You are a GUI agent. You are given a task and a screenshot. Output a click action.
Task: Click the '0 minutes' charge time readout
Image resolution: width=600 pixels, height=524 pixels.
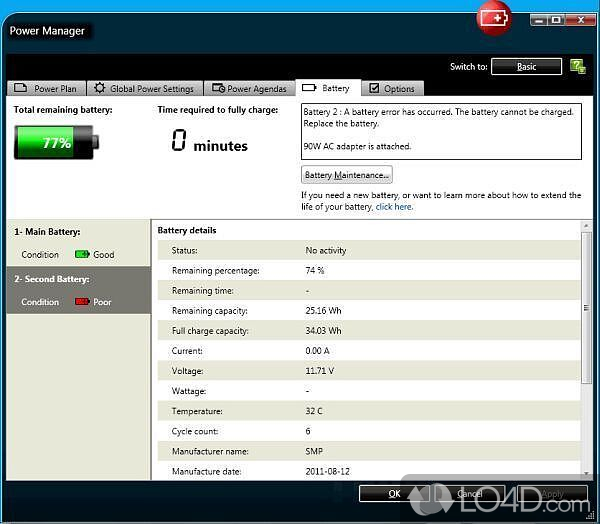(209, 141)
